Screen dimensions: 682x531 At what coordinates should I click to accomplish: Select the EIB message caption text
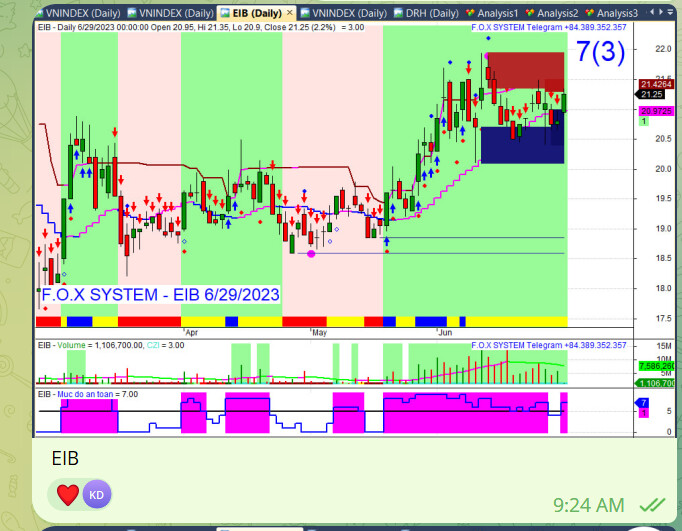65,458
